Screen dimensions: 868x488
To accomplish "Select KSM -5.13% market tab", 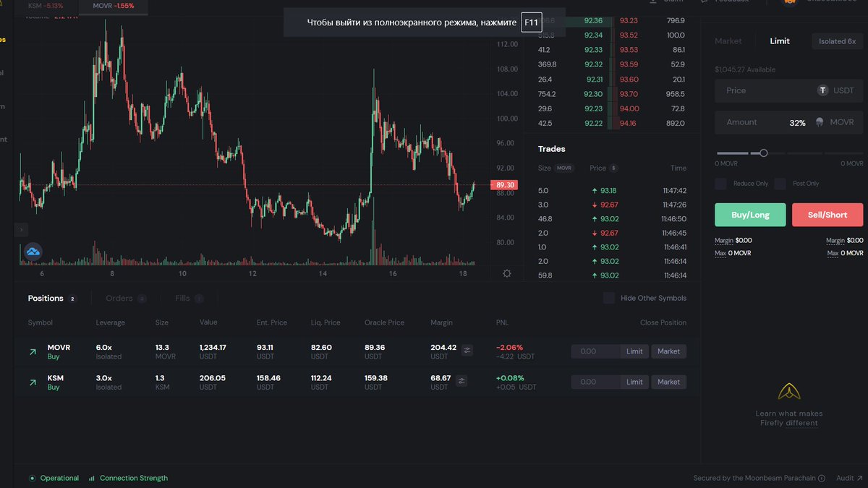I will [x=47, y=6].
